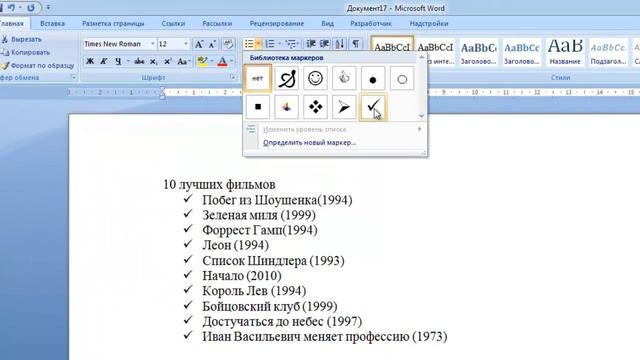Click Формат по образцу (Format Painter)
640x360 pixels.
tap(38, 65)
